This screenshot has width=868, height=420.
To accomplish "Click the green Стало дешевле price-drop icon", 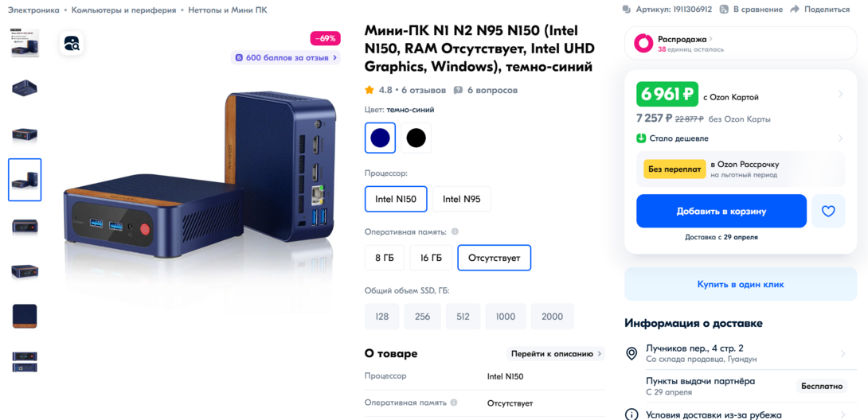I will (x=641, y=138).
